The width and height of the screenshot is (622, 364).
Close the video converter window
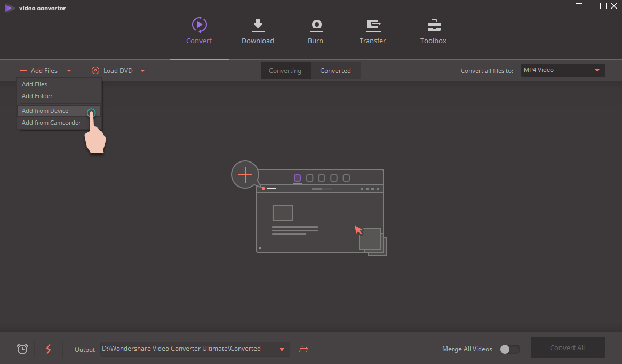point(614,6)
